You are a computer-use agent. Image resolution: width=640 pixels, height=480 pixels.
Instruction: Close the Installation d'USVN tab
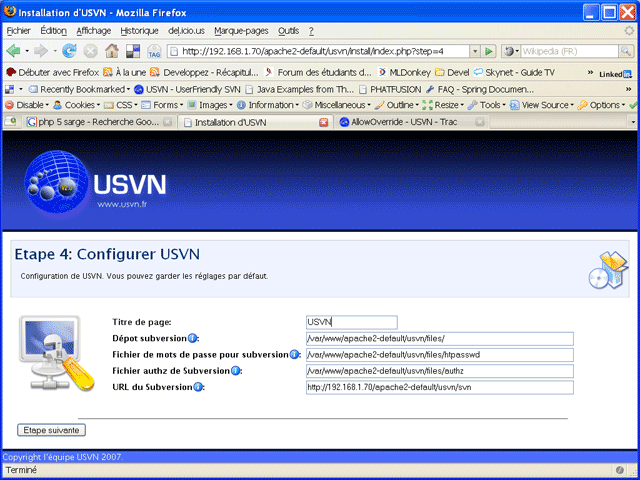tap(323, 122)
